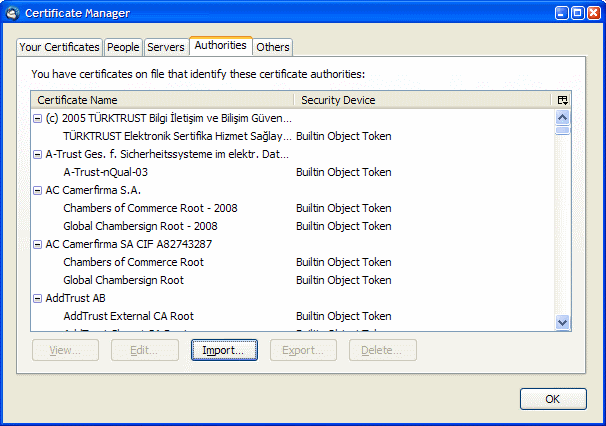
Task: Maximize the Certificate Manager window
Action: click(x=578, y=13)
